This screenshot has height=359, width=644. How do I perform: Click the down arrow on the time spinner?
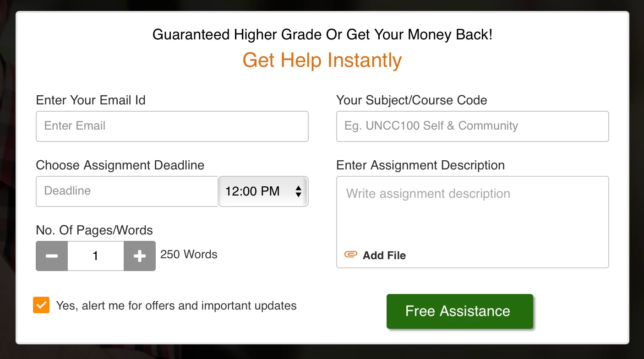coord(300,195)
